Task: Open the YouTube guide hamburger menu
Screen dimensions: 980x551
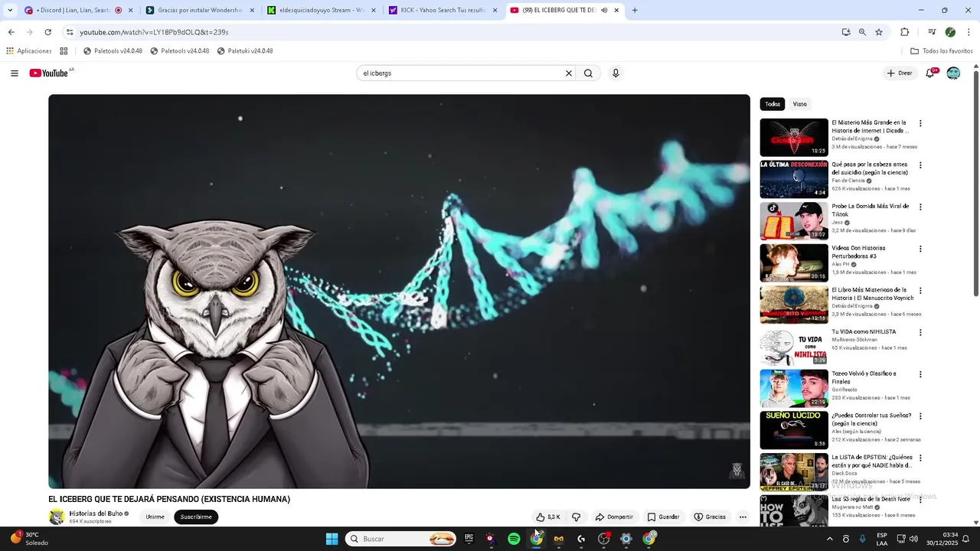Action: pos(15,73)
